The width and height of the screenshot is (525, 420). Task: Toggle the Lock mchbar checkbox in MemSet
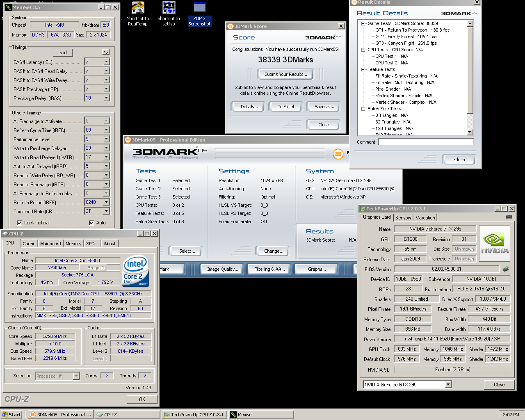click(x=19, y=223)
